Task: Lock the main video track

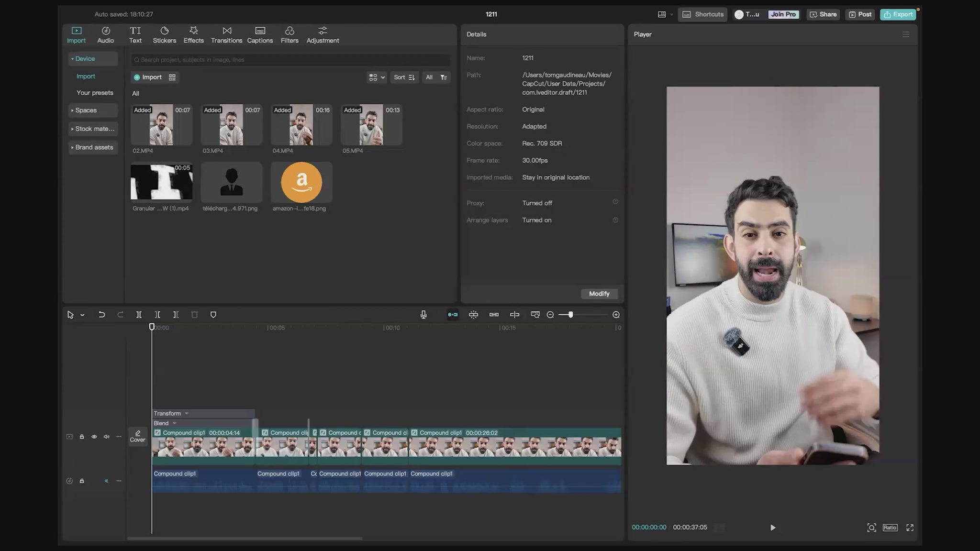Action: point(82,437)
